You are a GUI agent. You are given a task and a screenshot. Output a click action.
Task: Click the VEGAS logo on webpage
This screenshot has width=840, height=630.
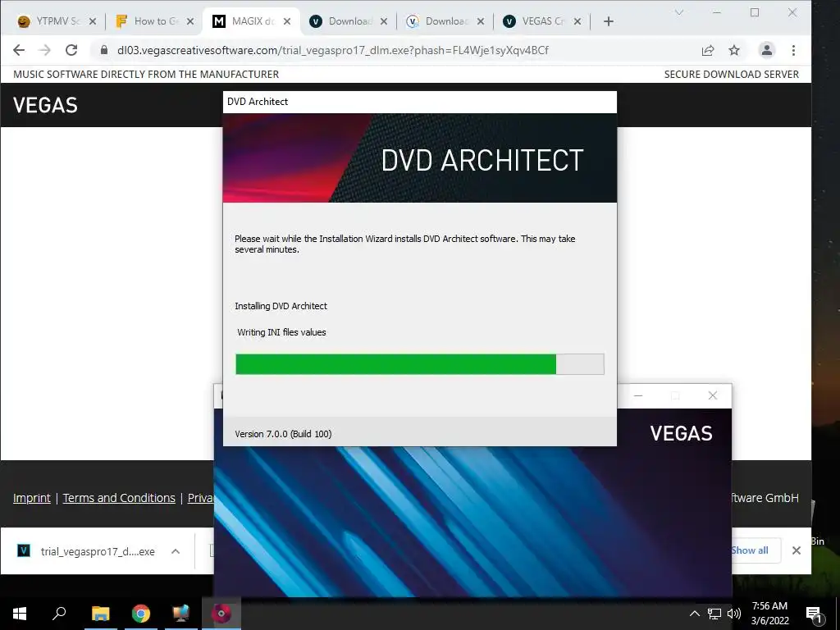coord(46,105)
